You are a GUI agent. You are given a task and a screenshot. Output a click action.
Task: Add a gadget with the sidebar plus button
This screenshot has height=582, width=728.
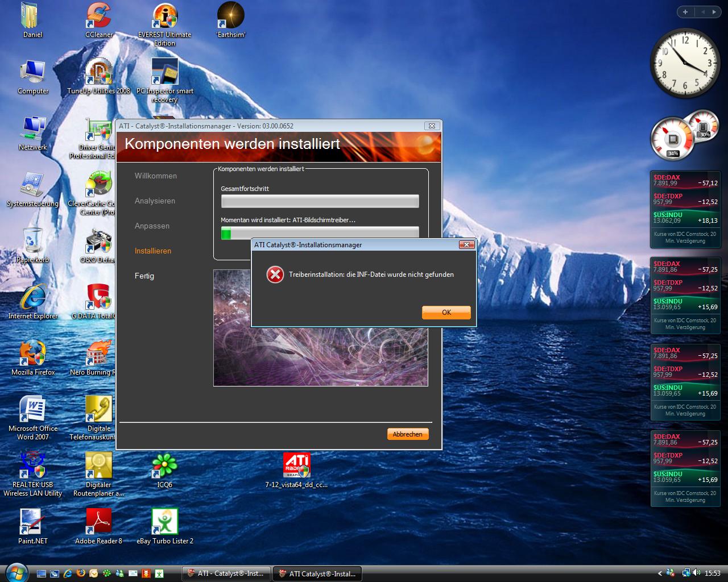pos(685,12)
